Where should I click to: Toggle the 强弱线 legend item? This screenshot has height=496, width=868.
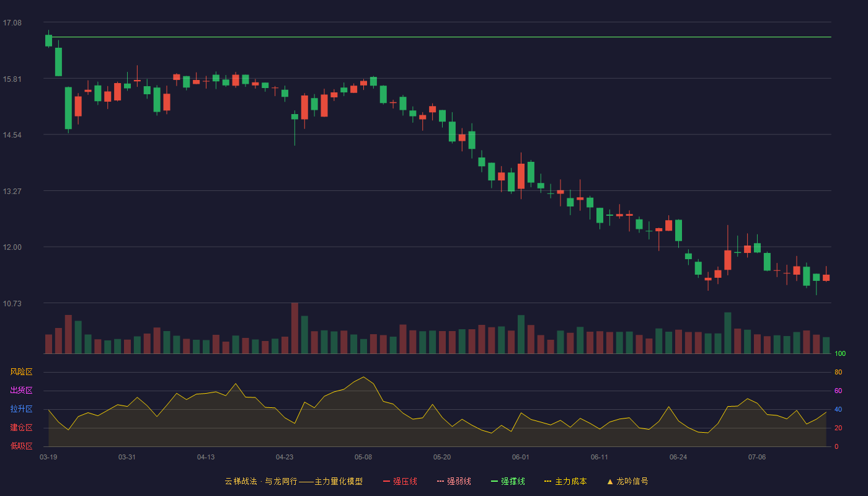pos(454,481)
